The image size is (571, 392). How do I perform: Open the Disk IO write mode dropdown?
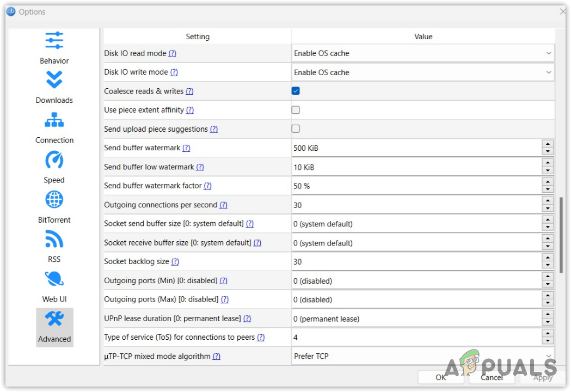point(548,72)
